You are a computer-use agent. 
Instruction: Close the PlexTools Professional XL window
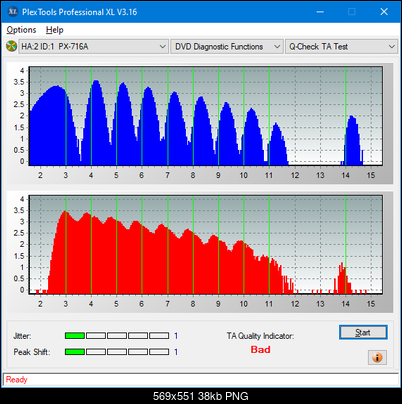point(384,12)
